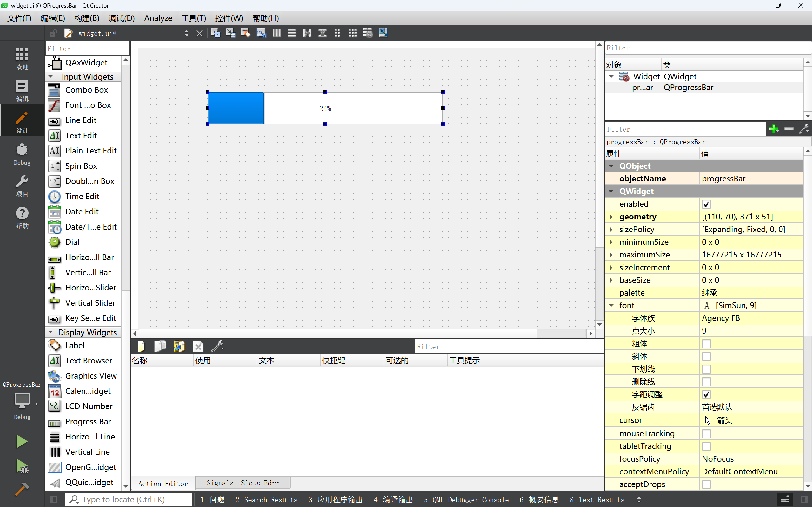Image resolution: width=812 pixels, height=507 pixels.
Task: Click green plus add property icon
Action: [773, 129]
